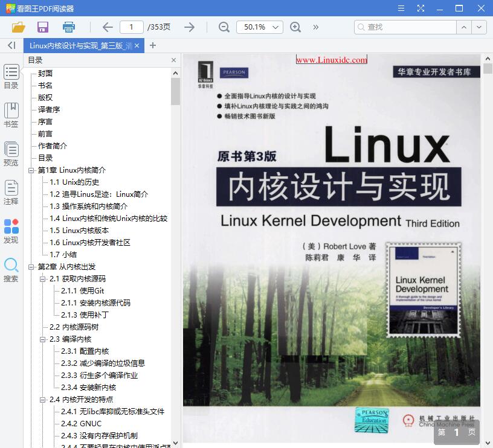The height and width of the screenshot is (448, 493).
Task: Select the Linux内核设计与实现 document tab
Action: (81, 45)
